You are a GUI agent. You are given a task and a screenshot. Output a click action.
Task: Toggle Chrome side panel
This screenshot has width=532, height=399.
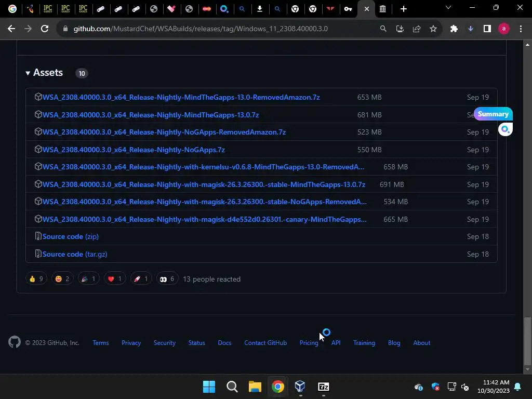(x=487, y=29)
